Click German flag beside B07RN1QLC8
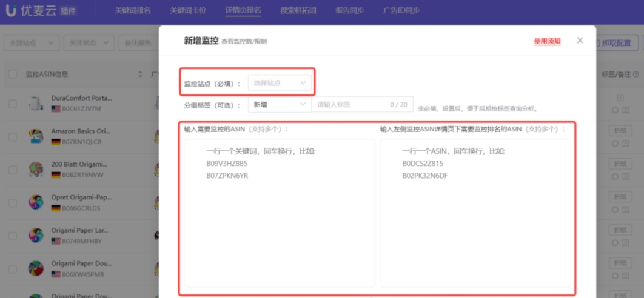Image resolution: width=644 pixels, height=298 pixels. click(x=56, y=142)
